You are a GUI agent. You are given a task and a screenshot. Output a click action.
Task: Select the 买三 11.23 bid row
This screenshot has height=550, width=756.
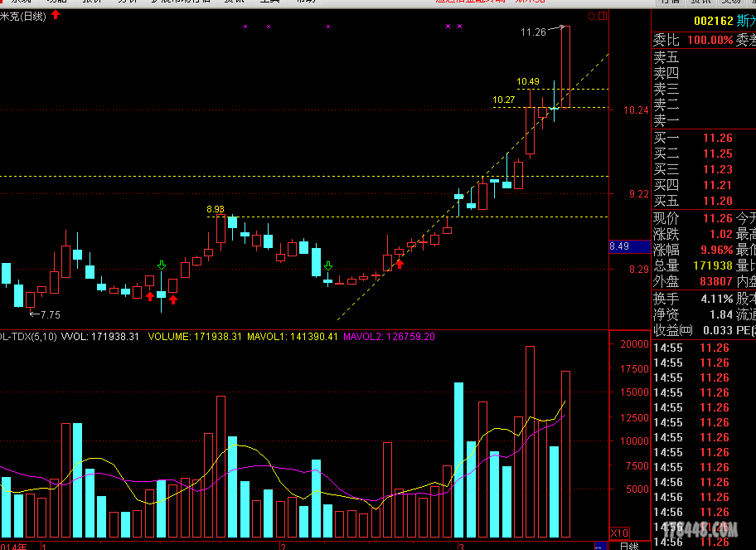[704, 169]
